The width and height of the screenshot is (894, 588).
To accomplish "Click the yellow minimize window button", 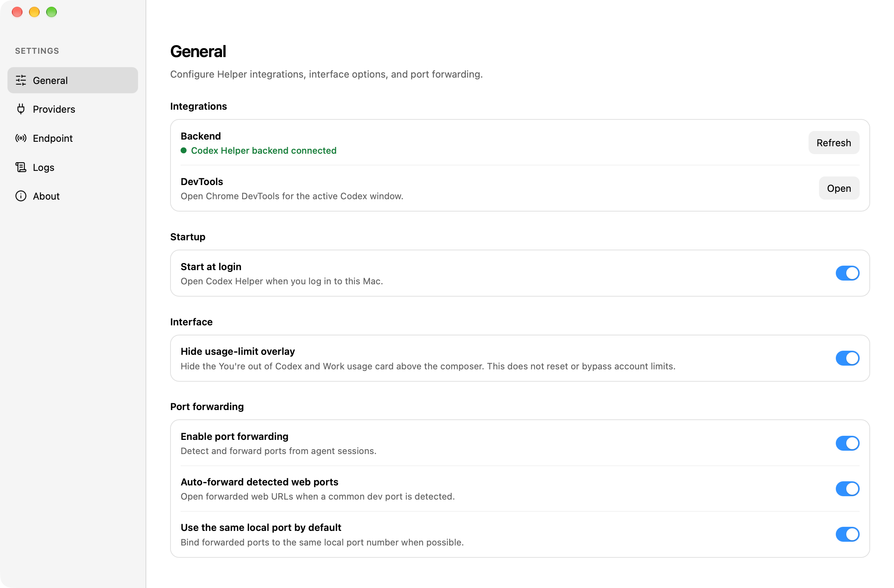I will [x=34, y=12].
